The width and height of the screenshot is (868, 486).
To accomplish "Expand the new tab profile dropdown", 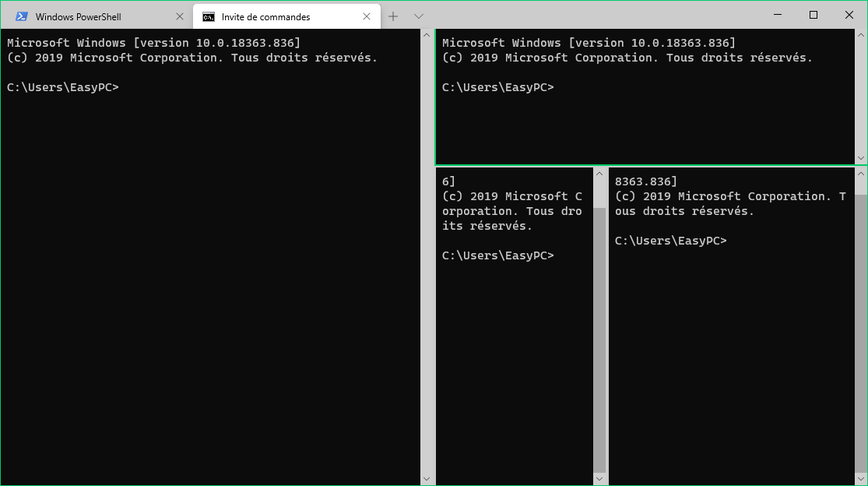I will coord(419,16).
